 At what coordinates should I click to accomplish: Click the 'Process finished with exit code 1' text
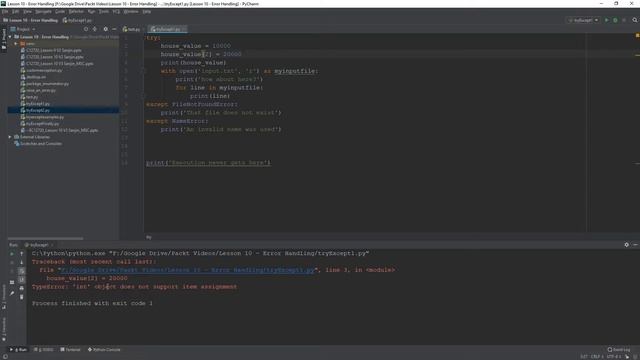(92, 304)
